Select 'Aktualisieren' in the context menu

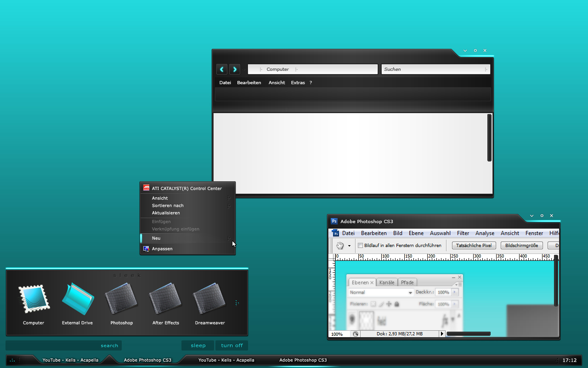click(x=166, y=213)
